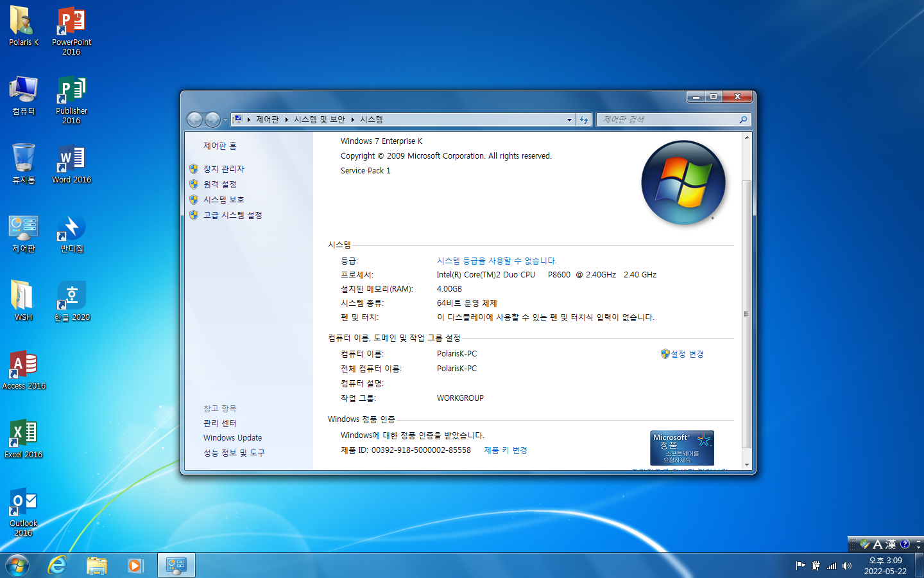Open the volume speaker tray icon
Image resolution: width=924 pixels, height=578 pixels.
pos(847,566)
